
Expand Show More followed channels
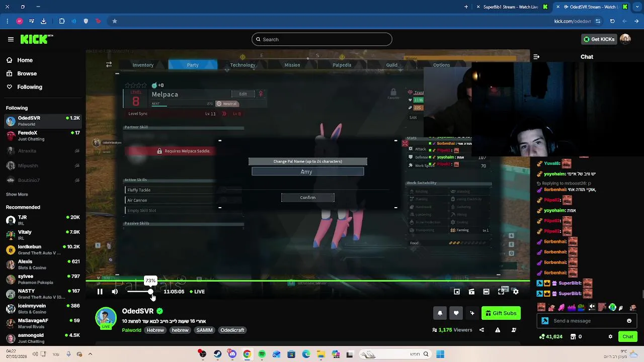click(x=17, y=195)
